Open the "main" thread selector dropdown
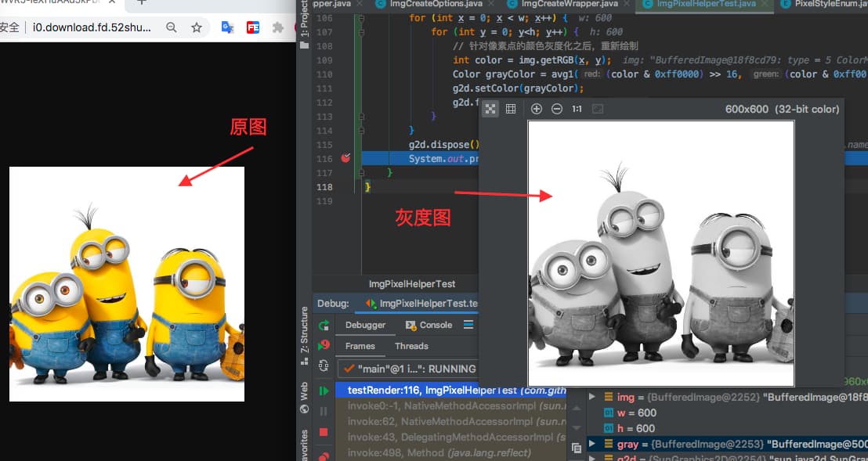Screen dimensions: 868x461 (x=407, y=369)
